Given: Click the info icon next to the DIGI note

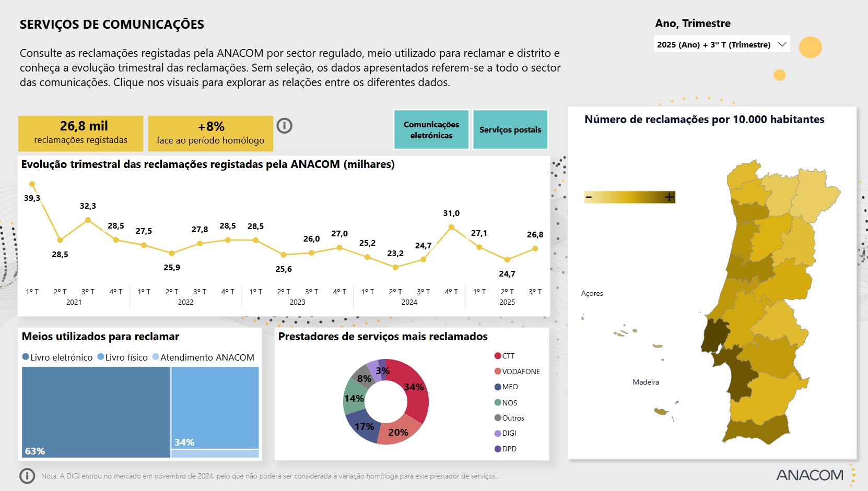Looking at the screenshot, I should [27, 476].
